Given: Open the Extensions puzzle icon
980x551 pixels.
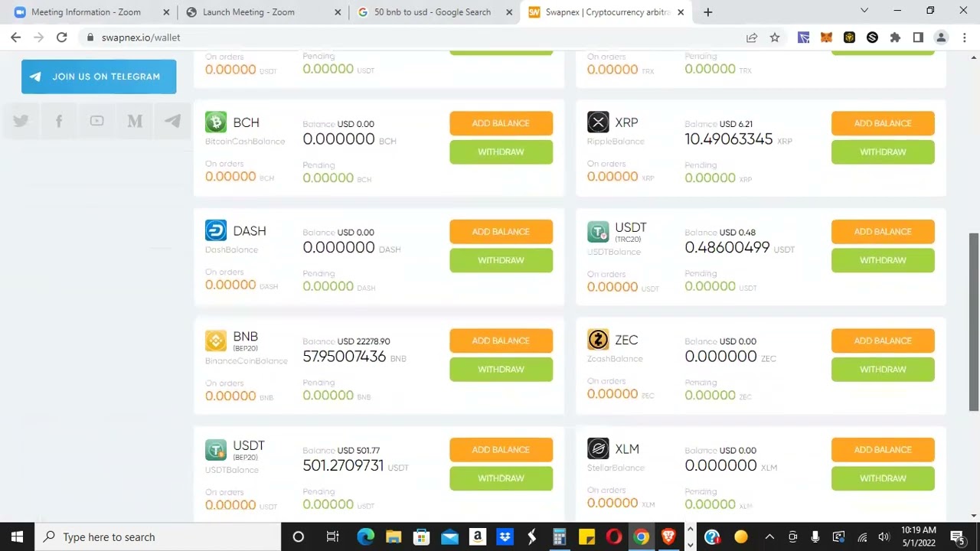Looking at the screenshot, I should 895,37.
